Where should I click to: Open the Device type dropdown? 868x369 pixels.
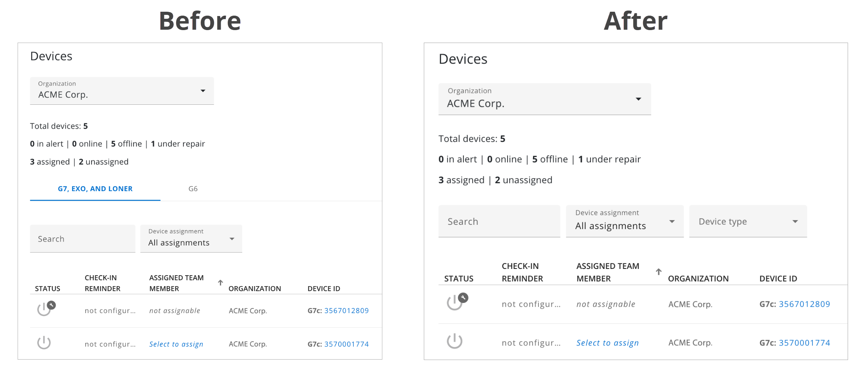click(748, 221)
